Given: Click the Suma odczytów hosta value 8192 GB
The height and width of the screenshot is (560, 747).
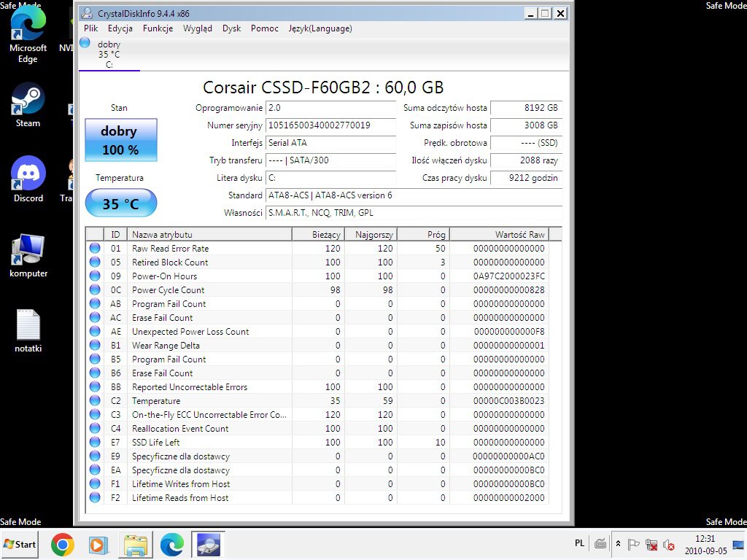Looking at the screenshot, I should coord(527,108).
